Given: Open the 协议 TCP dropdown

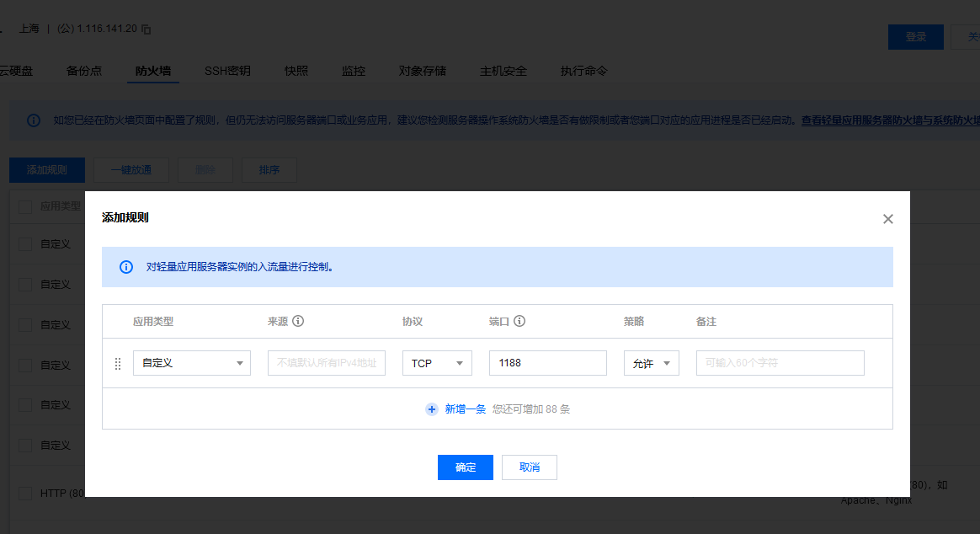Looking at the screenshot, I should coord(437,363).
